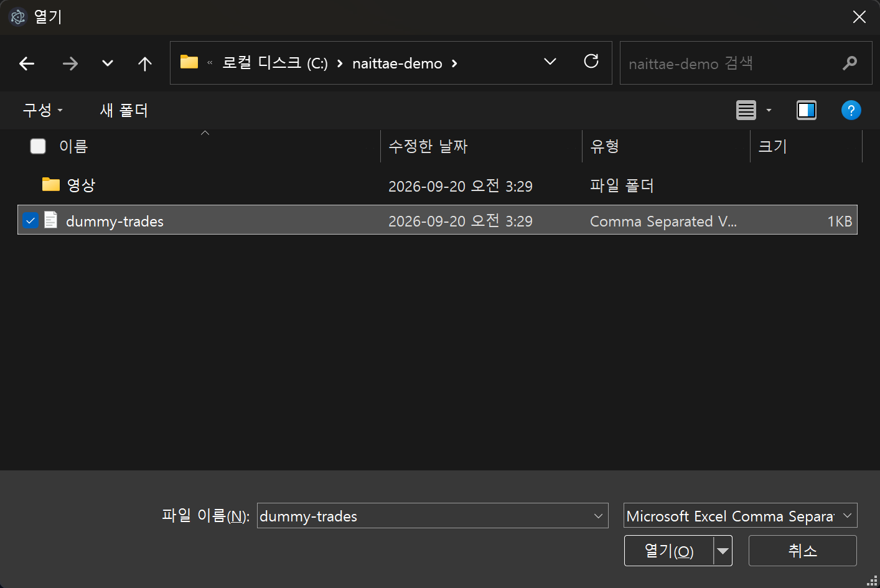Click the dummy-trades file icon
The height and width of the screenshot is (588, 880).
[51, 220]
